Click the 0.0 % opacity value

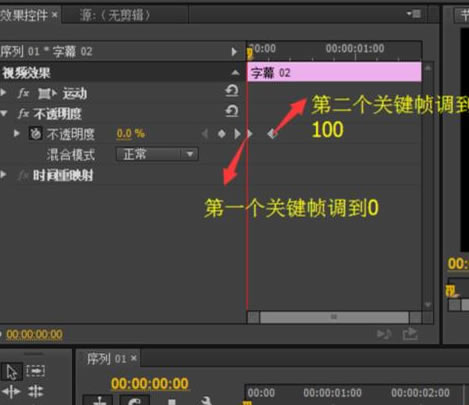(131, 134)
